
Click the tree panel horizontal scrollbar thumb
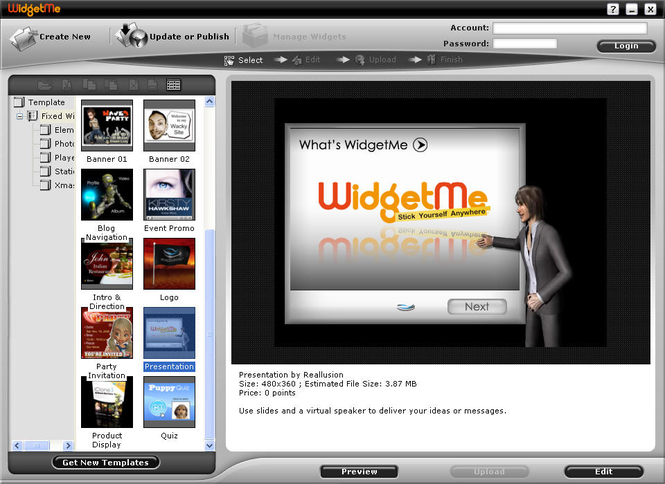[x=37, y=445]
